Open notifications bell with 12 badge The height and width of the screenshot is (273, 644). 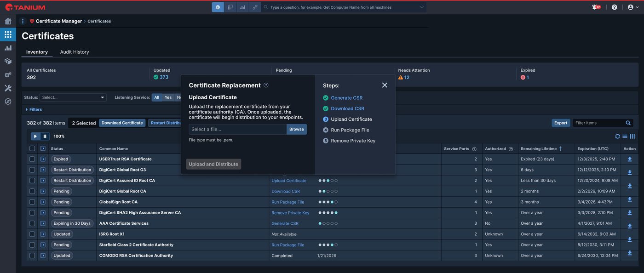(596, 7)
